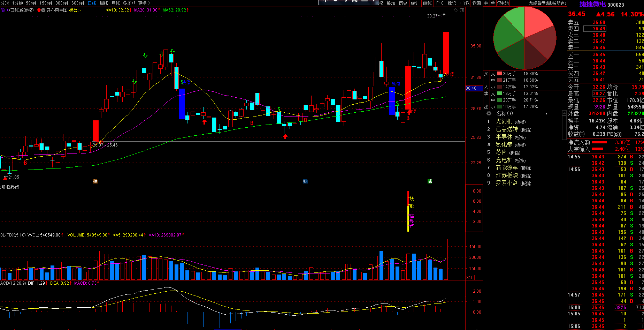
Task: Switch to the 60分钟 chart tab
Action: (78, 3)
